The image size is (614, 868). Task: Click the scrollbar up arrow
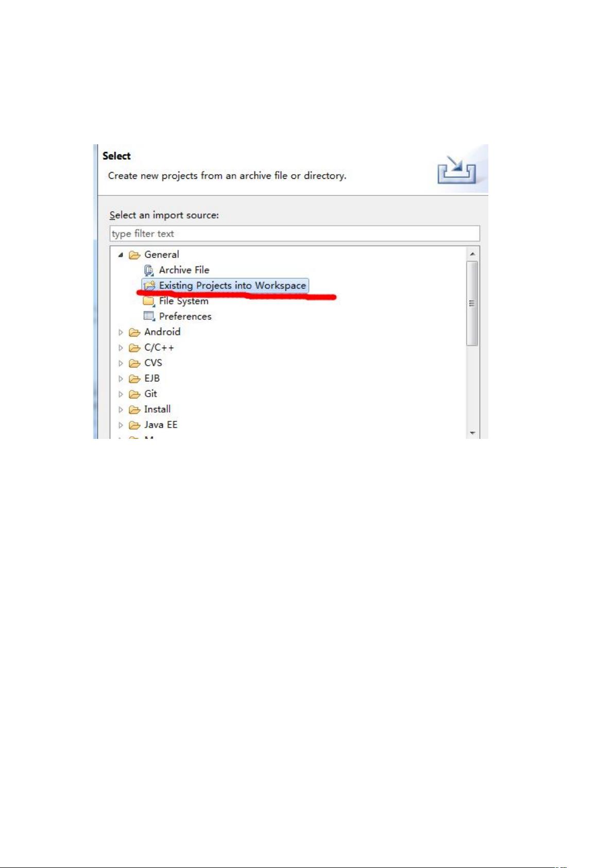[472, 254]
